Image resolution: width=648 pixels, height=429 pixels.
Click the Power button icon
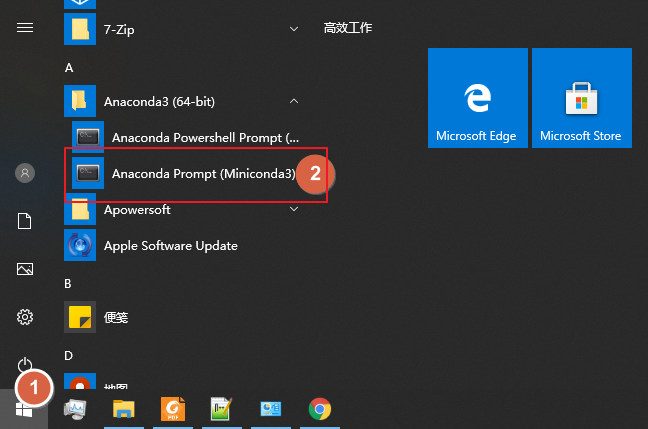[25, 365]
